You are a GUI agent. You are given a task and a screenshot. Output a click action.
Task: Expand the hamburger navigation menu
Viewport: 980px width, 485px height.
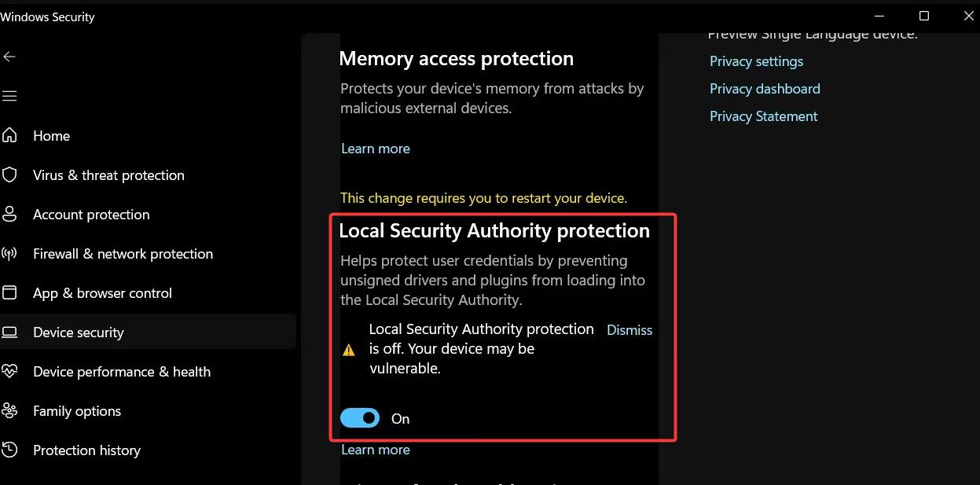(9, 96)
